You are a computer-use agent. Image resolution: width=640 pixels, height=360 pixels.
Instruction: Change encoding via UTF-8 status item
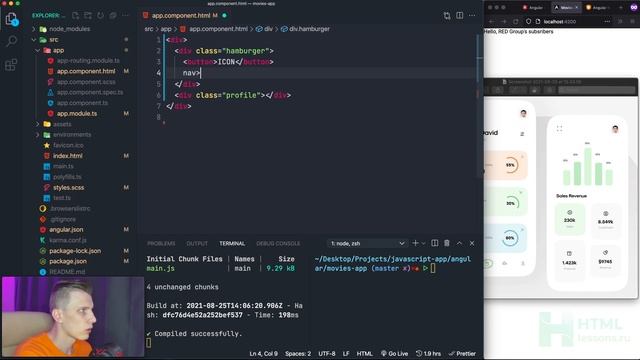click(327, 353)
